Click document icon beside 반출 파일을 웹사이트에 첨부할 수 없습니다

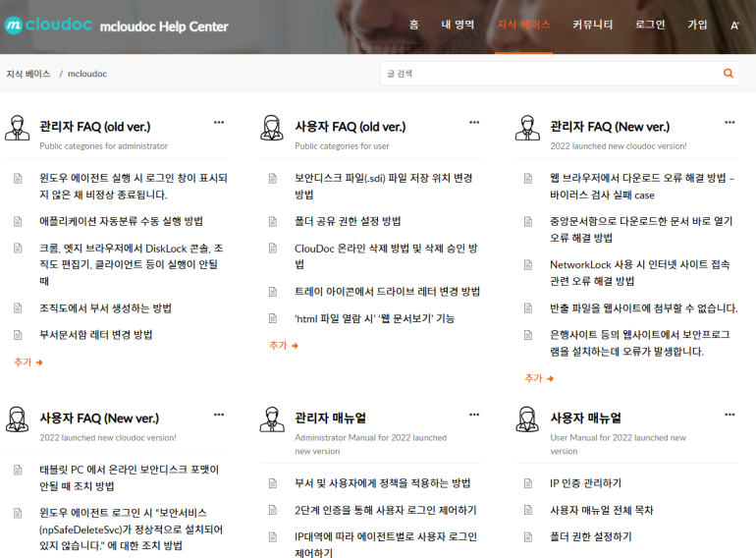click(x=528, y=308)
